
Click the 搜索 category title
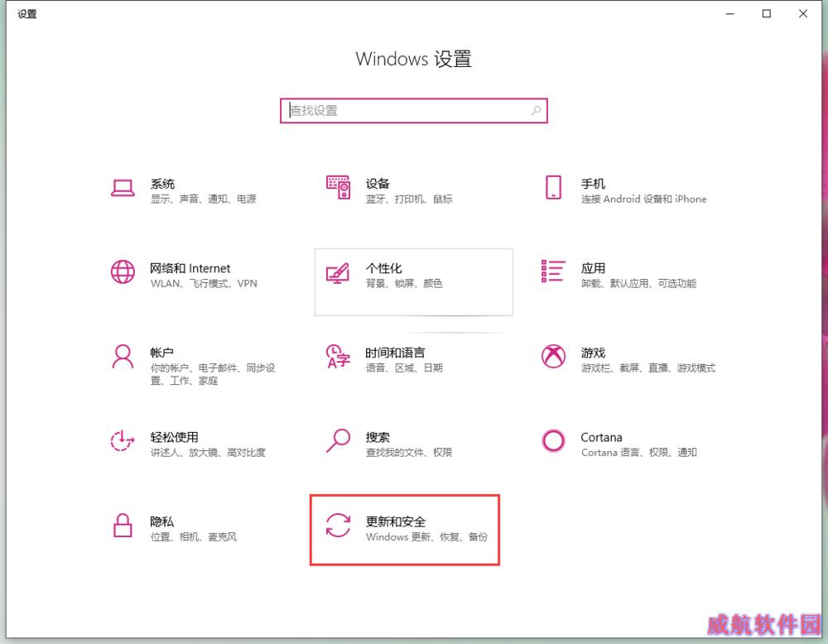click(x=378, y=437)
